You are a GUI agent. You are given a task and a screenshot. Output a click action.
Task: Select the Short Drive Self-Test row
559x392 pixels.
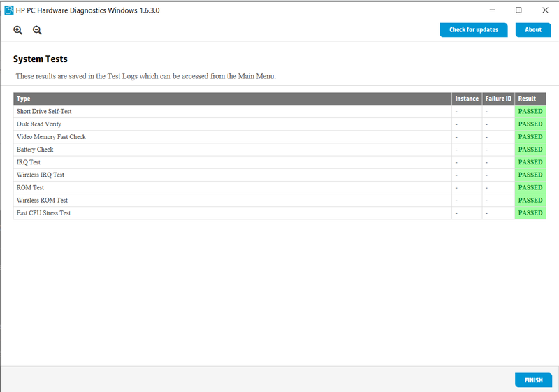[279, 112]
